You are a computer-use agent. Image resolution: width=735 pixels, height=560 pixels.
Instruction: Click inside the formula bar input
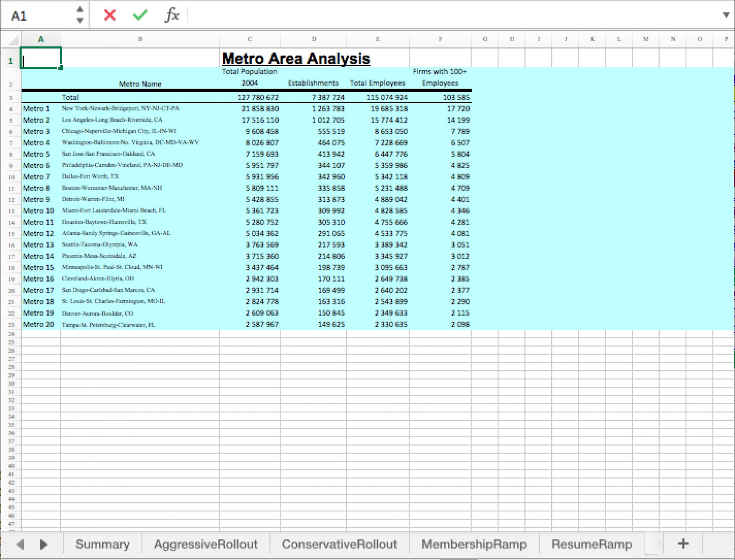pyautogui.click(x=454, y=15)
